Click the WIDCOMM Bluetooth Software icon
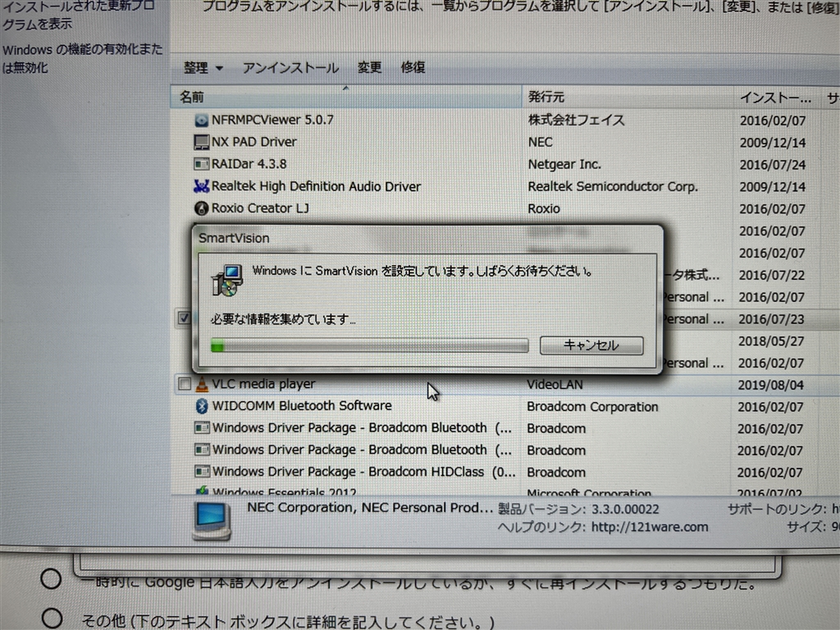Viewport: 840px width, 630px height. click(x=202, y=406)
